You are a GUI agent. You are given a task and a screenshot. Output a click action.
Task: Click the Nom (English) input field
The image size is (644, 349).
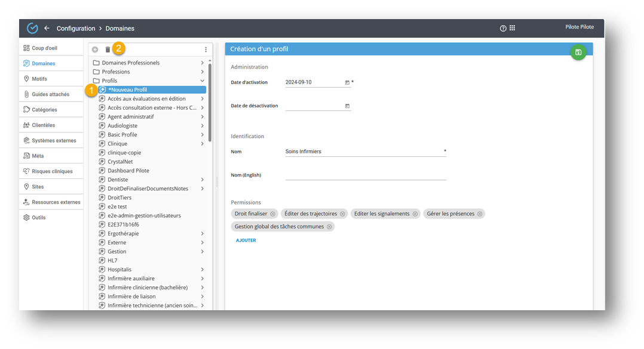coord(365,175)
